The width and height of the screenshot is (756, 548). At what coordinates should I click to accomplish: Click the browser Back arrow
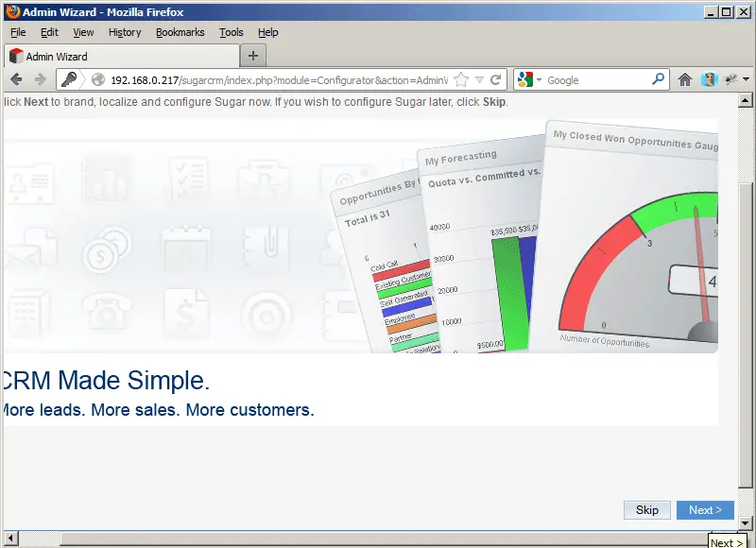[16, 79]
